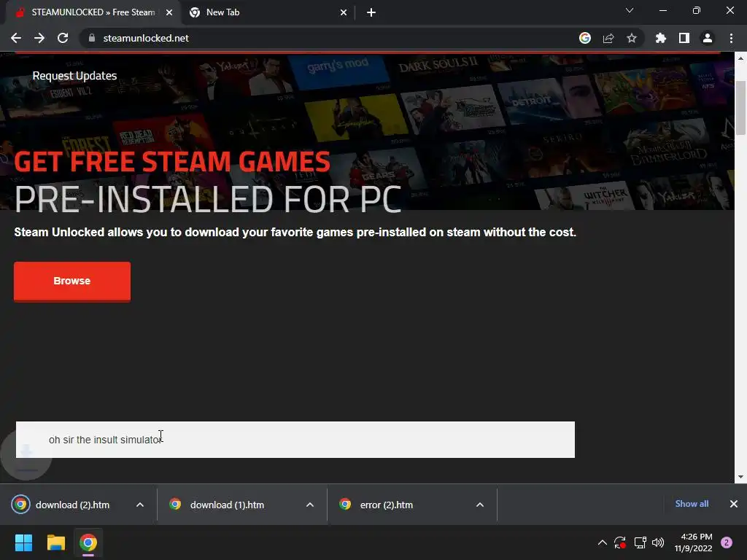Screen dimensions: 747x560
Task: Click the circular download icon beside search
Action: [x=26, y=454]
